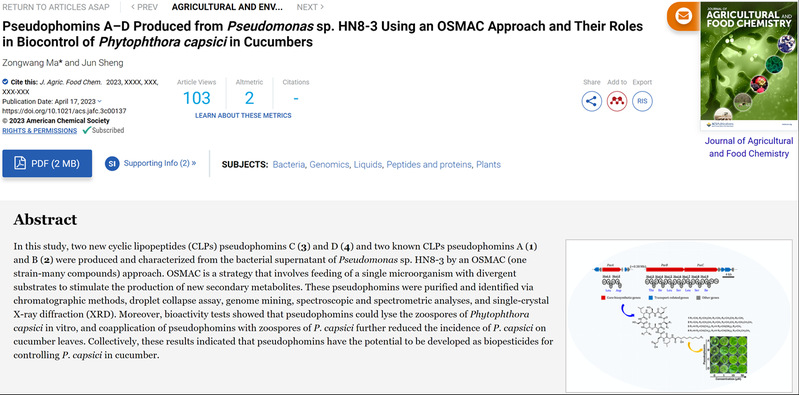Image resolution: width=799 pixels, height=395 pixels.
Task: Select the Genomics subject link
Action: tap(329, 165)
